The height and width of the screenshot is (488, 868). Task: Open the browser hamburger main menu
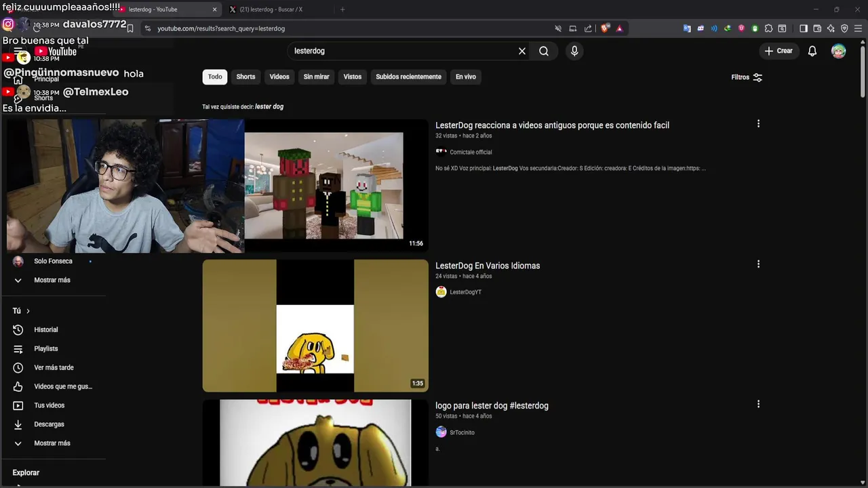857,28
